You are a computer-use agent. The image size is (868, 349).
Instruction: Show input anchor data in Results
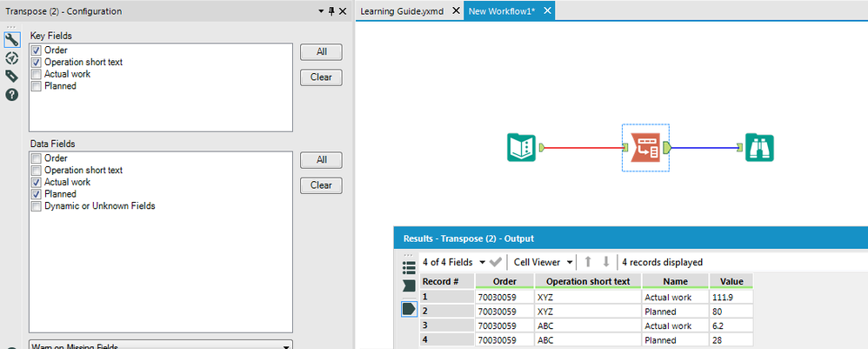tap(409, 285)
